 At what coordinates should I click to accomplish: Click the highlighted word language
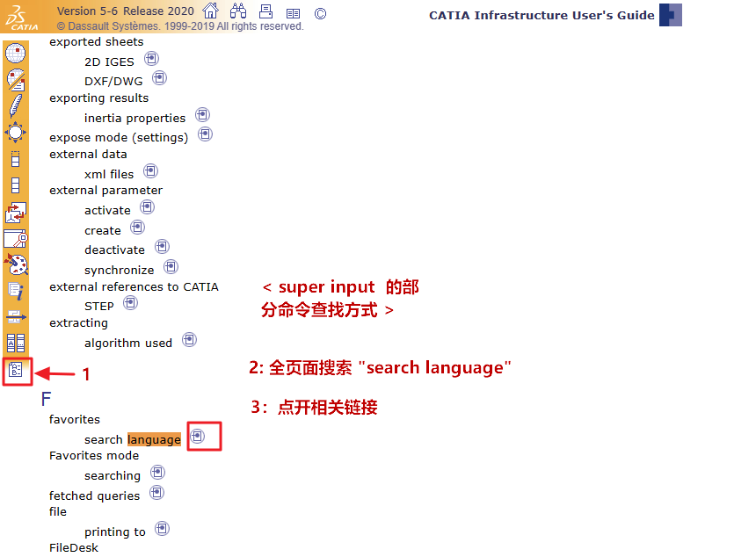tap(155, 439)
